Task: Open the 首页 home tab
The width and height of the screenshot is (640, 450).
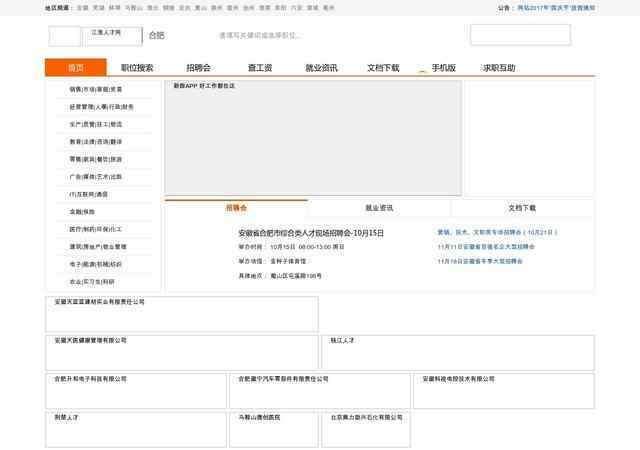Action: coord(76,68)
